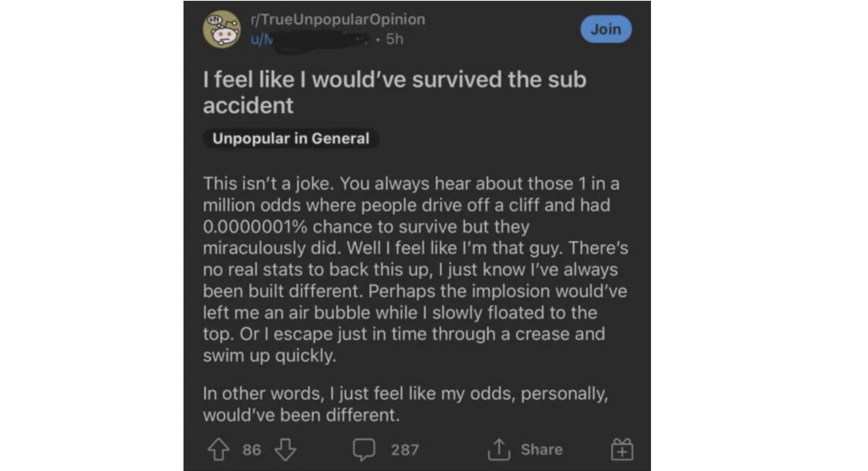The image size is (868, 471).
Task: Click the 86 vote score
Action: coord(252,450)
